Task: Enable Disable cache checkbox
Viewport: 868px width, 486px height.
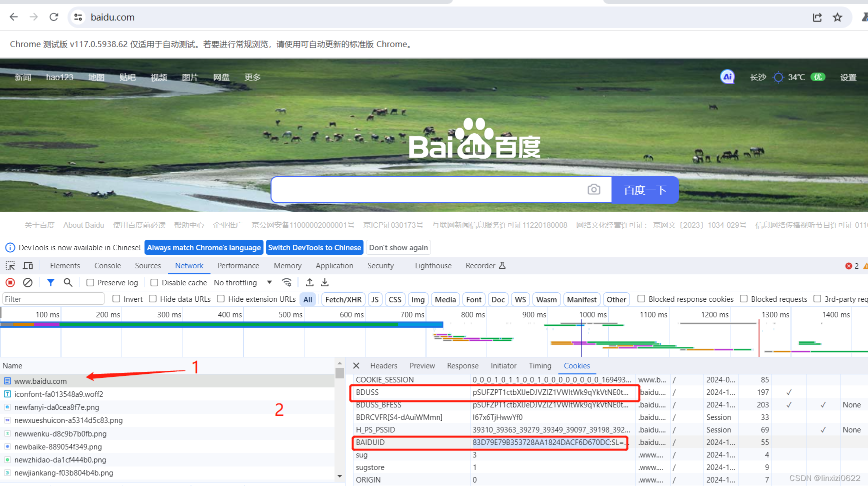Action: pyautogui.click(x=154, y=282)
